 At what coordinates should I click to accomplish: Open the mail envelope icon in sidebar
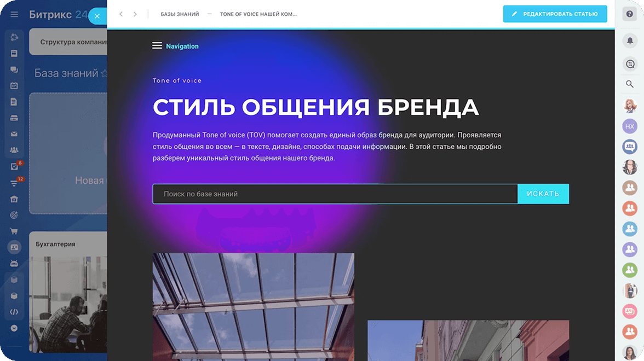14,134
